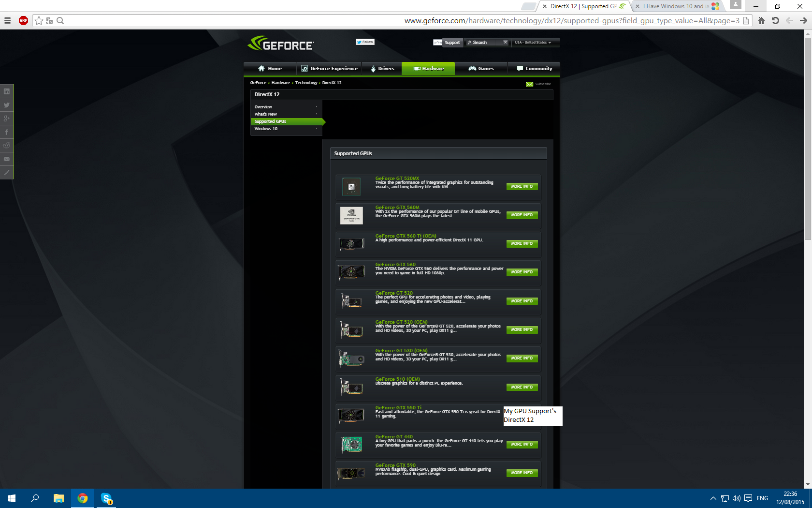Viewport: 812px width, 508px height.
Task: Share page on Reddit sidebar icon
Action: (x=7, y=145)
